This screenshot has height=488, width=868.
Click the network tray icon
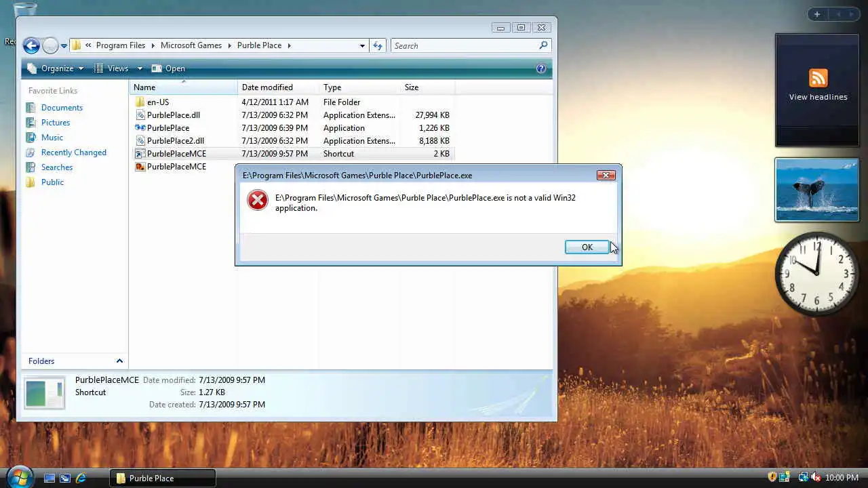(803, 478)
